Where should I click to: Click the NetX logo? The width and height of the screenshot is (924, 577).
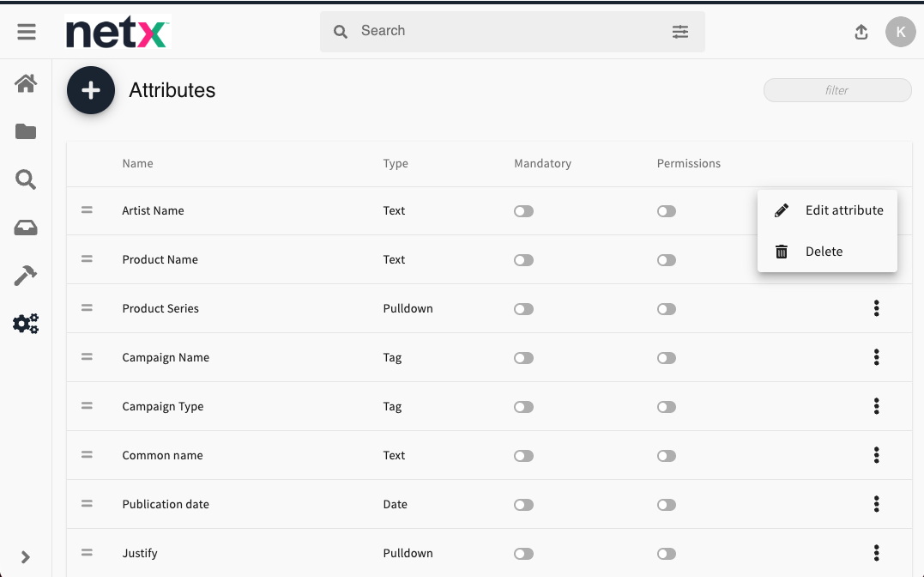[118, 32]
